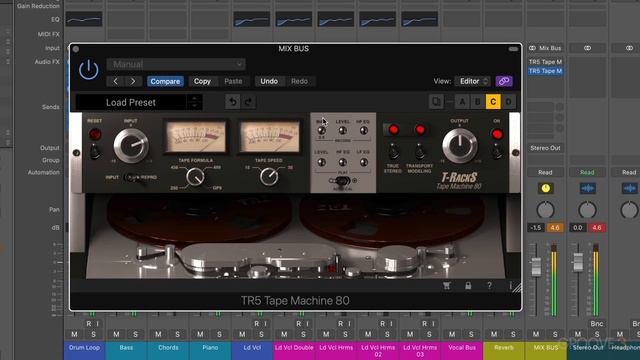Select snapshot slot B

pyautogui.click(x=478, y=102)
